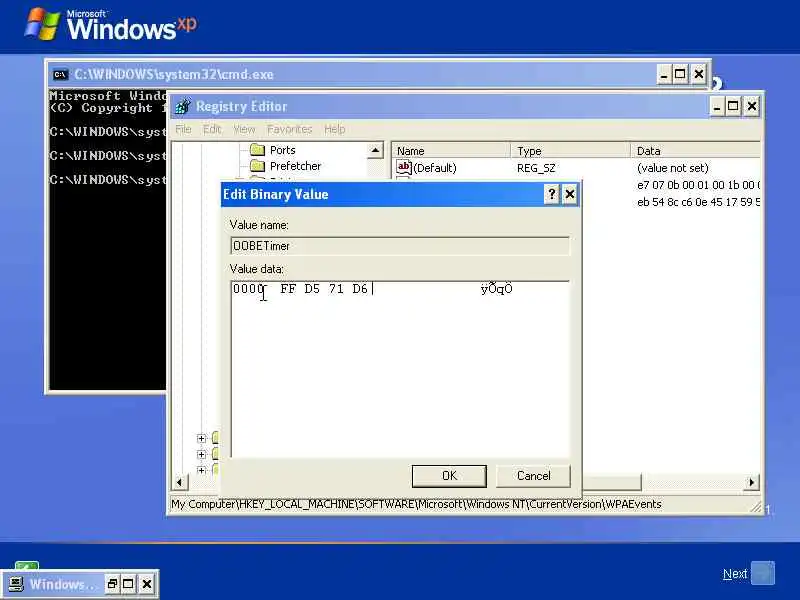
Task: Click the cmd.exe window title icon
Action: 60,74
